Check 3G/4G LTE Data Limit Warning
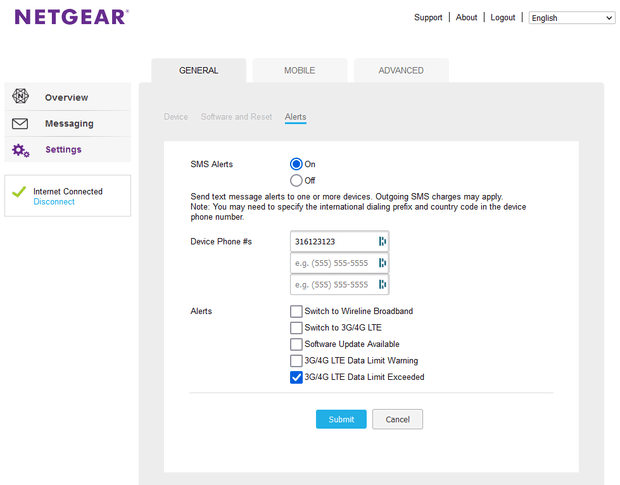 coord(296,360)
